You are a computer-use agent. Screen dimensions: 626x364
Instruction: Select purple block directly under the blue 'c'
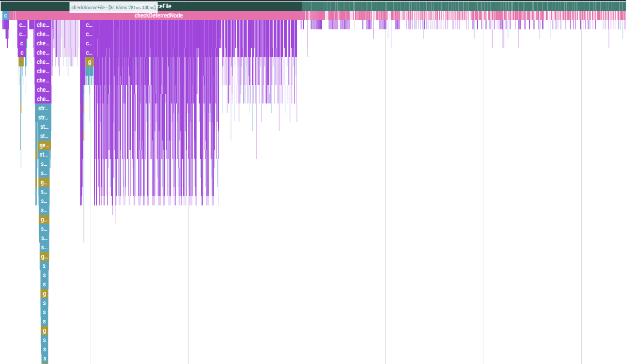click(x=5, y=25)
